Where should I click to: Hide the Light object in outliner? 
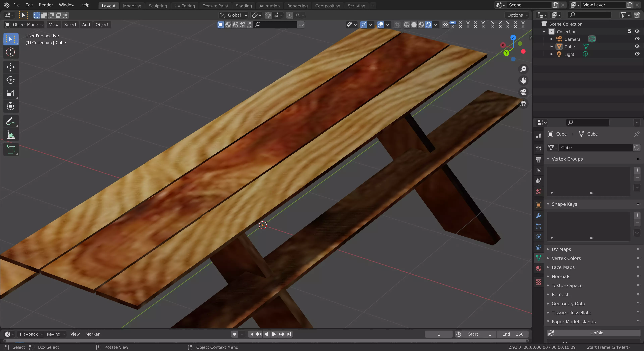(637, 54)
